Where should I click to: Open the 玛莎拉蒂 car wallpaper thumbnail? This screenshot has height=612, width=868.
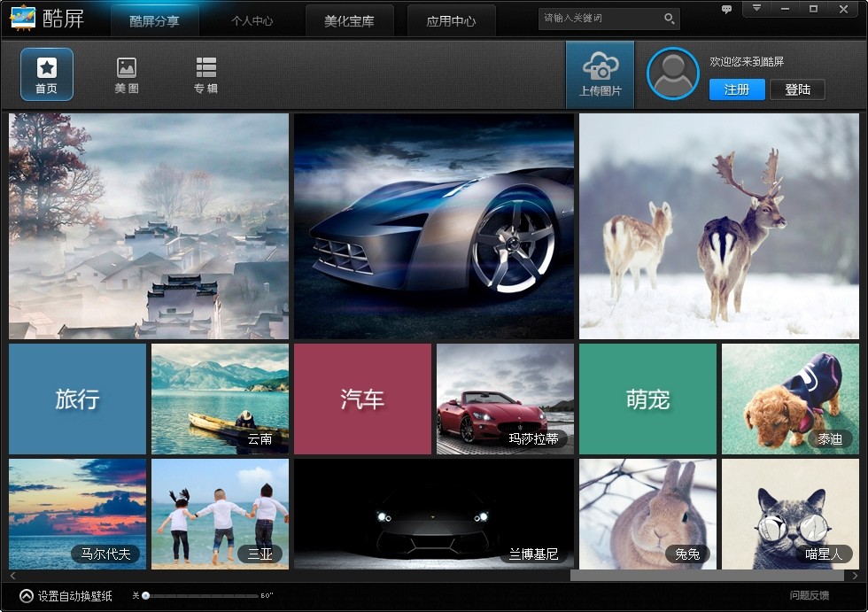(505, 399)
